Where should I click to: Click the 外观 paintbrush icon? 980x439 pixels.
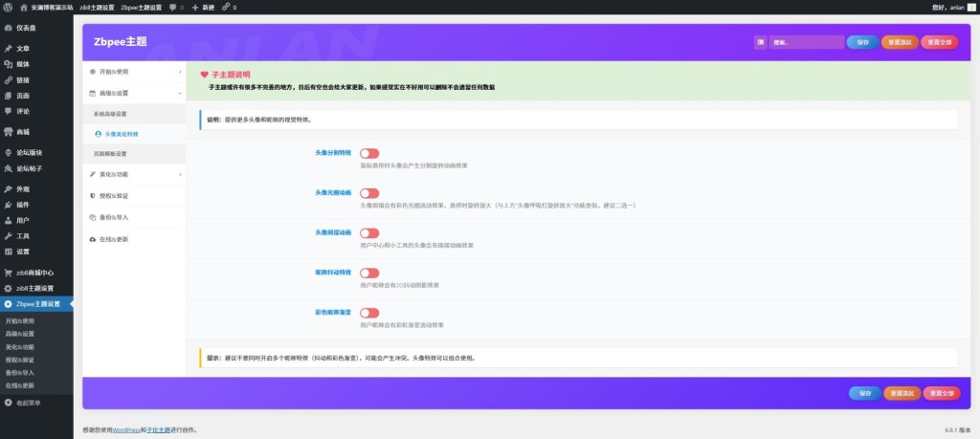[8, 188]
